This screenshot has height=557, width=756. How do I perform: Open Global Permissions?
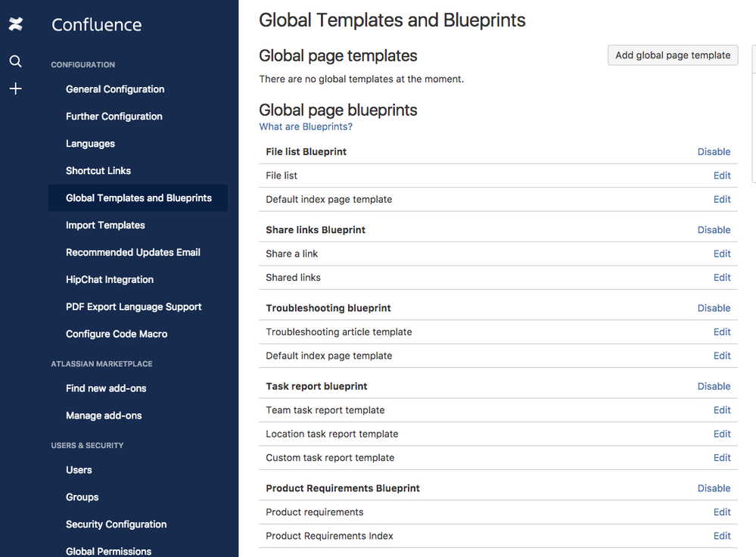[x=108, y=551]
